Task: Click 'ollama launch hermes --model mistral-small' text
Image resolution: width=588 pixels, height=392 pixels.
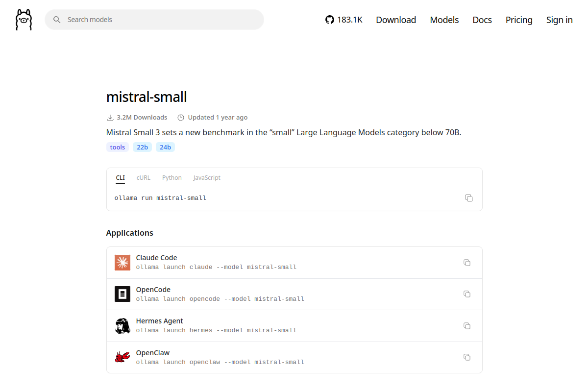Action: pos(216,330)
